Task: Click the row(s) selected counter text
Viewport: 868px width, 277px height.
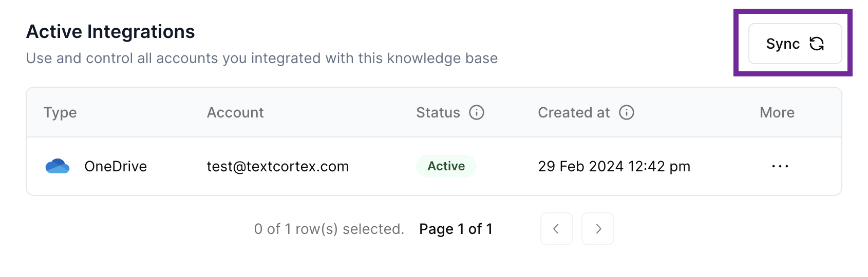Action: [329, 229]
